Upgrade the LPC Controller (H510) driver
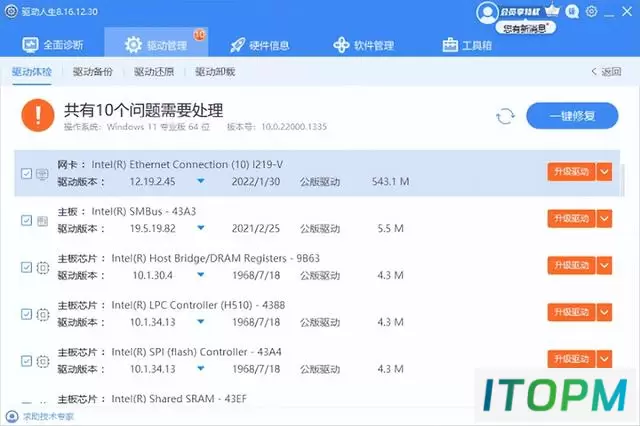Viewport: 640px width, 426px height. [x=571, y=313]
